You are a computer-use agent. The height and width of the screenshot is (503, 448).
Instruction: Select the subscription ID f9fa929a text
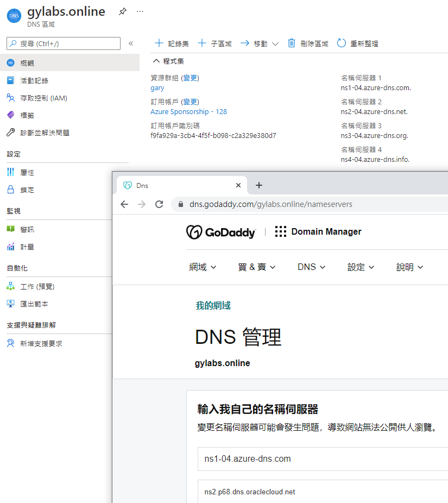213,135
